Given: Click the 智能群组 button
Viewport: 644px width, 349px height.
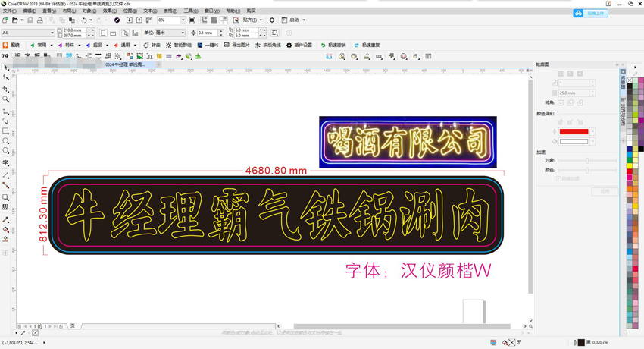Looking at the screenshot, I should point(179,46).
